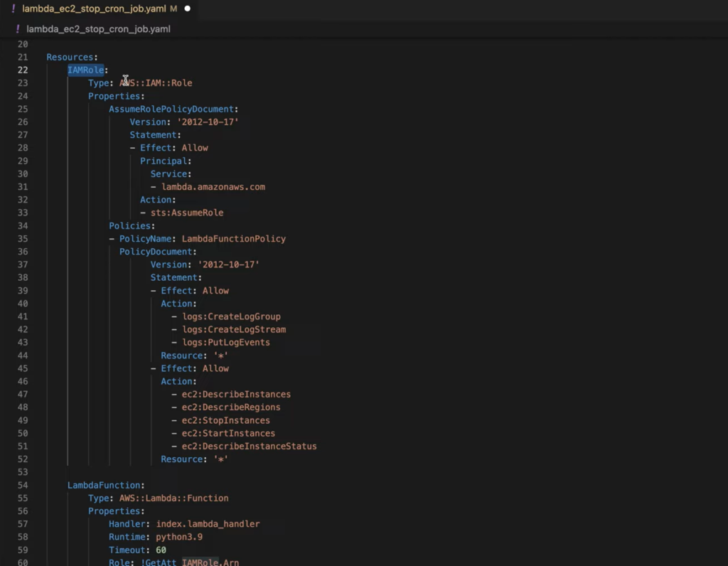Click Version value on line 37

click(x=228, y=265)
